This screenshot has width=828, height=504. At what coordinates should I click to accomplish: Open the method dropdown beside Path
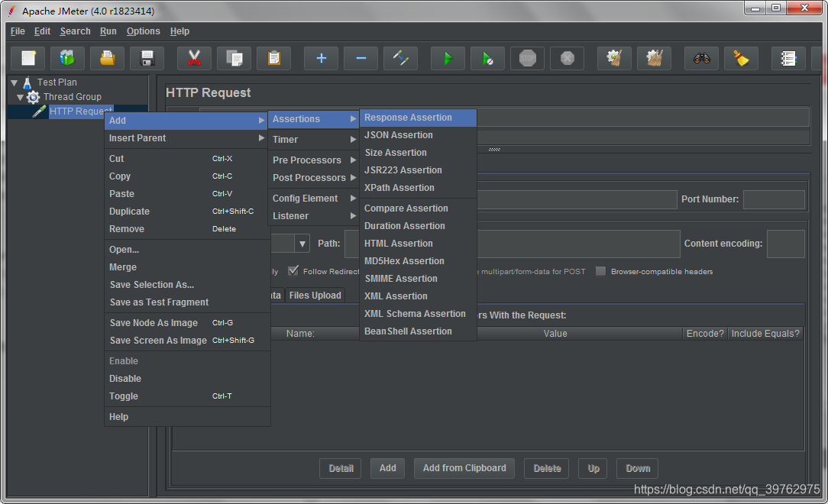(302, 244)
